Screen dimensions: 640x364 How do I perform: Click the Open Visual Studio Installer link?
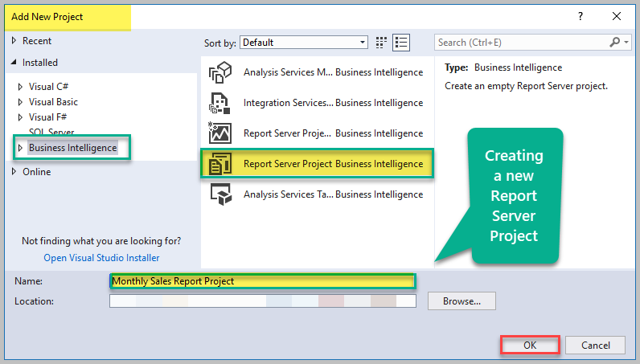point(101,258)
